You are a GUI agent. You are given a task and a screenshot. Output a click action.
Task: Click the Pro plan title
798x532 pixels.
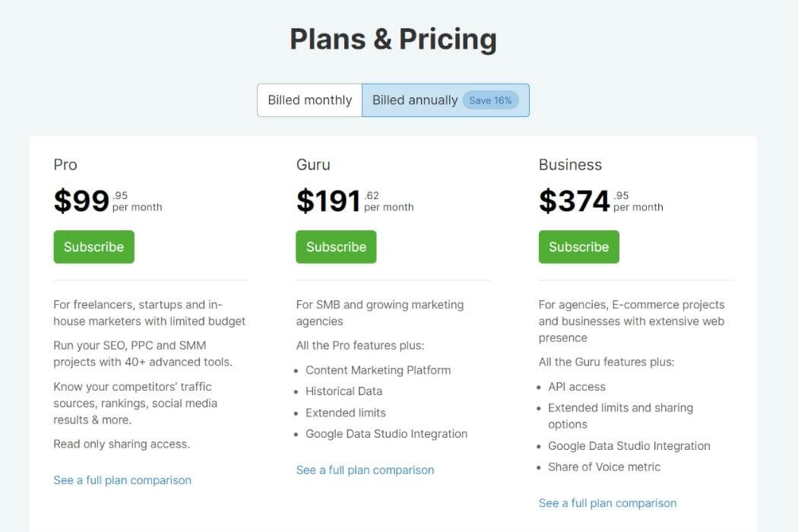pos(65,165)
